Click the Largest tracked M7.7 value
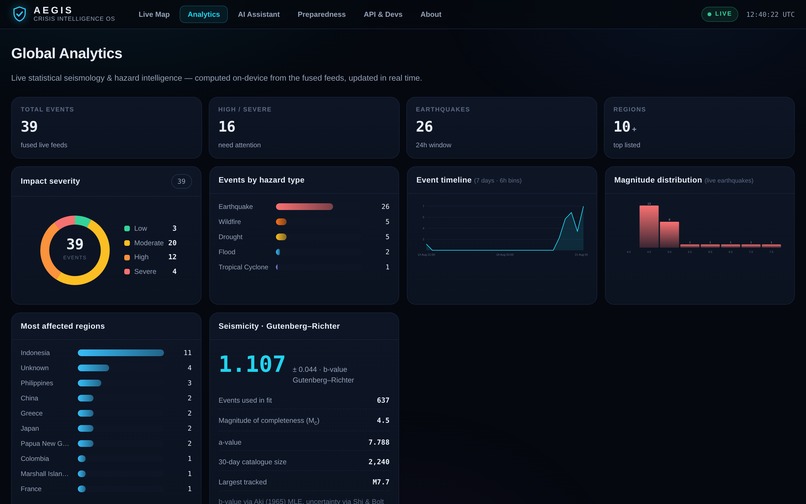806x504 pixels. (381, 482)
